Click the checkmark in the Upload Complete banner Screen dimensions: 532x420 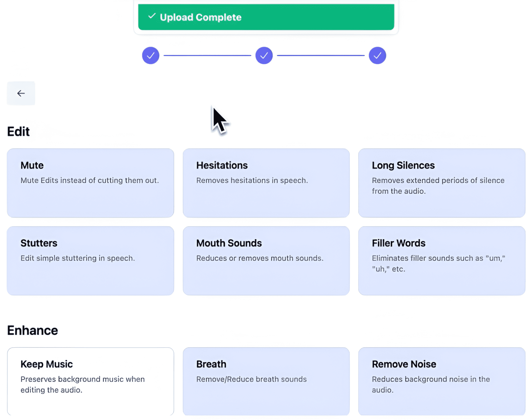point(151,17)
